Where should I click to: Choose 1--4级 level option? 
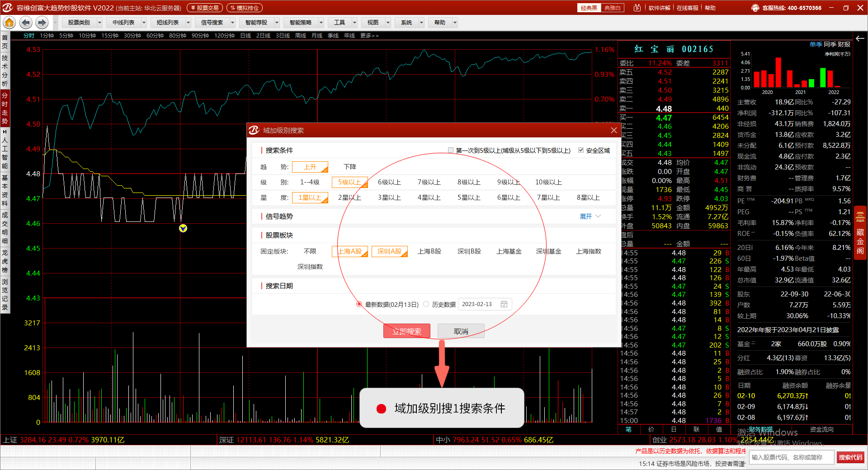(310, 182)
